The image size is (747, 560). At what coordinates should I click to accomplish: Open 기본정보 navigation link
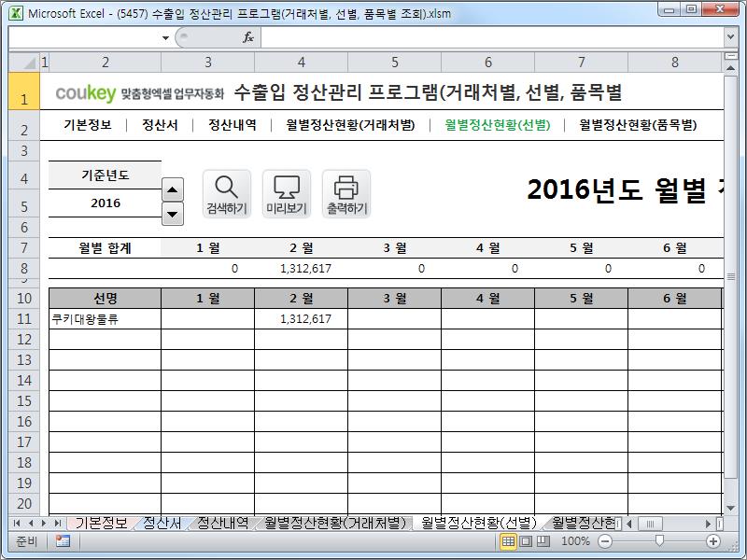tap(88, 125)
